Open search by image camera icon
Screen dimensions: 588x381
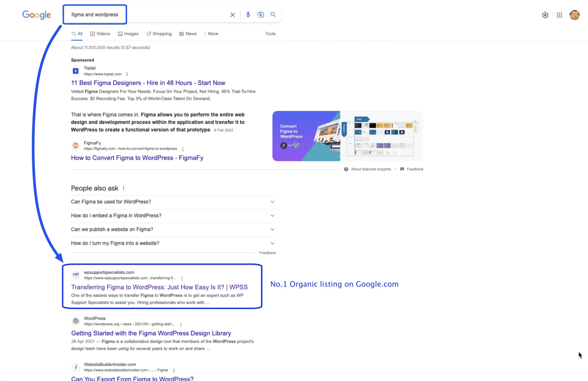click(260, 15)
